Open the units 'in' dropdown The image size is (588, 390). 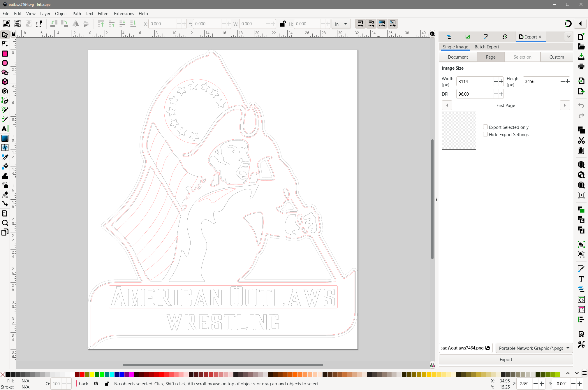tap(341, 24)
